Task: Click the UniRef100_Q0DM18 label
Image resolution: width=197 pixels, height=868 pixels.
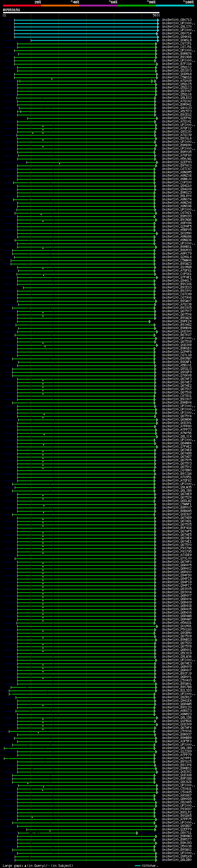Action: point(177,74)
